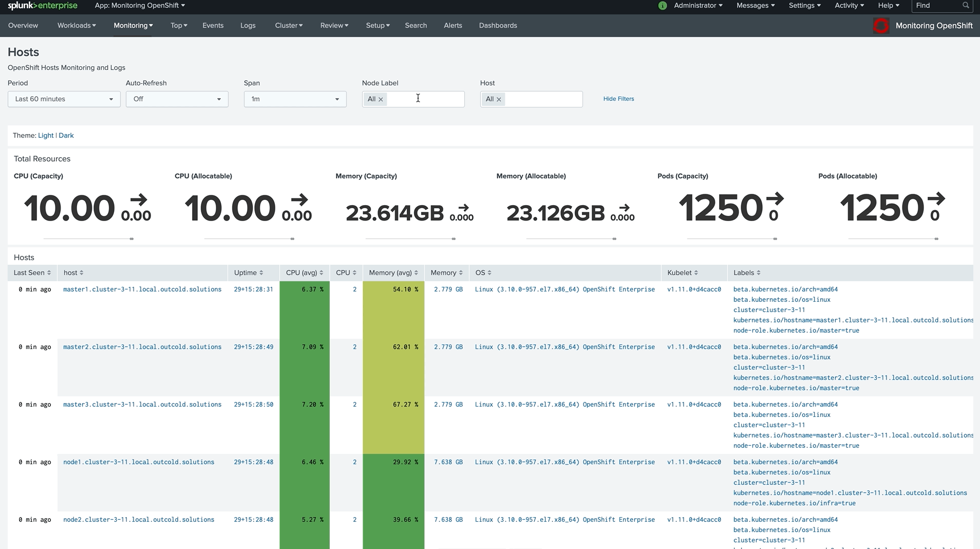Viewport: 980px width, 549px height.
Task: Sort table by Memory (avg) column
Action: pyautogui.click(x=393, y=273)
